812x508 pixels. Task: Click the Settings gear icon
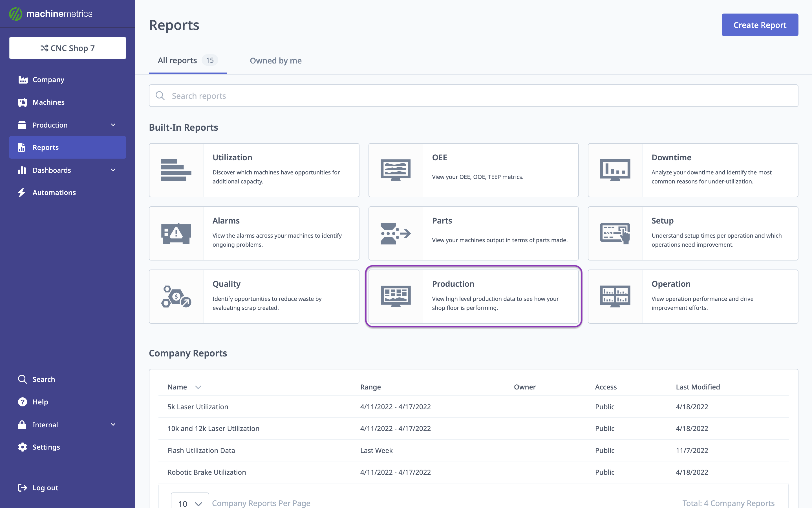click(23, 447)
